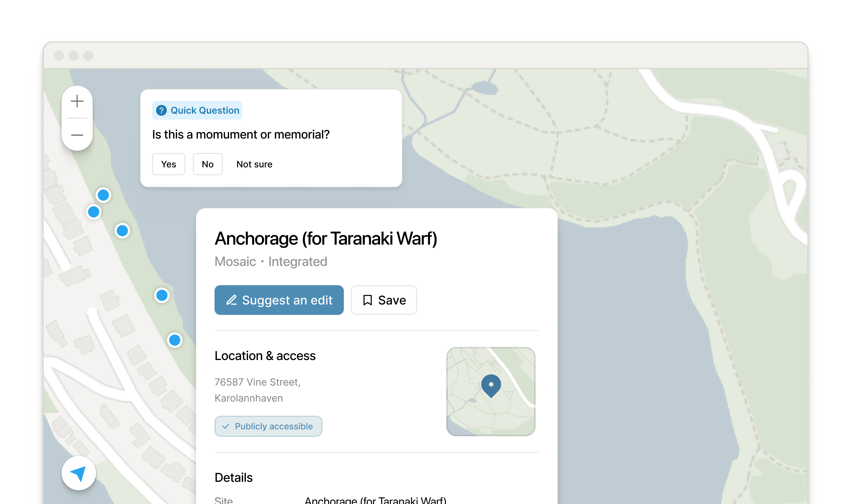Choose Not sure for the quick question
This screenshot has width=851, height=504.
click(x=254, y=164)
